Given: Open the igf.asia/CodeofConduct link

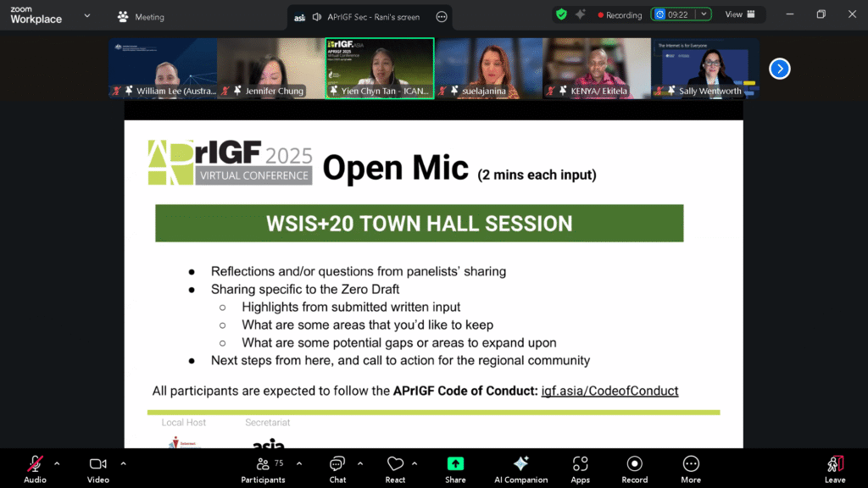Looking at the screenshot, I should point(609,391).
